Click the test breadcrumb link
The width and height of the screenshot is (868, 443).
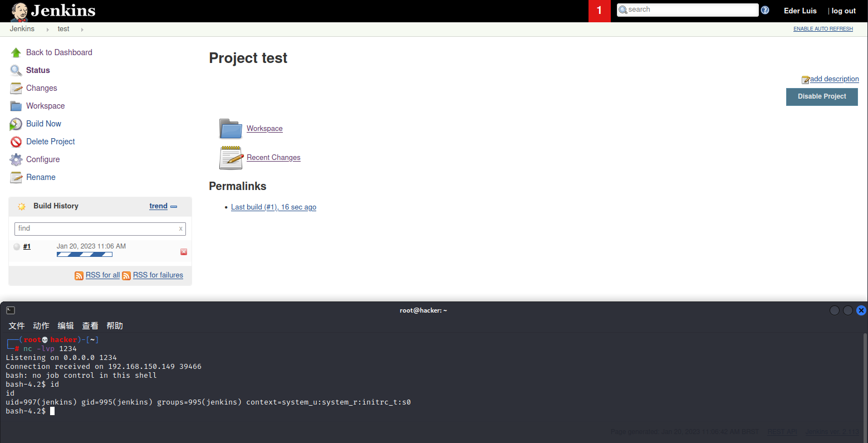63,29
